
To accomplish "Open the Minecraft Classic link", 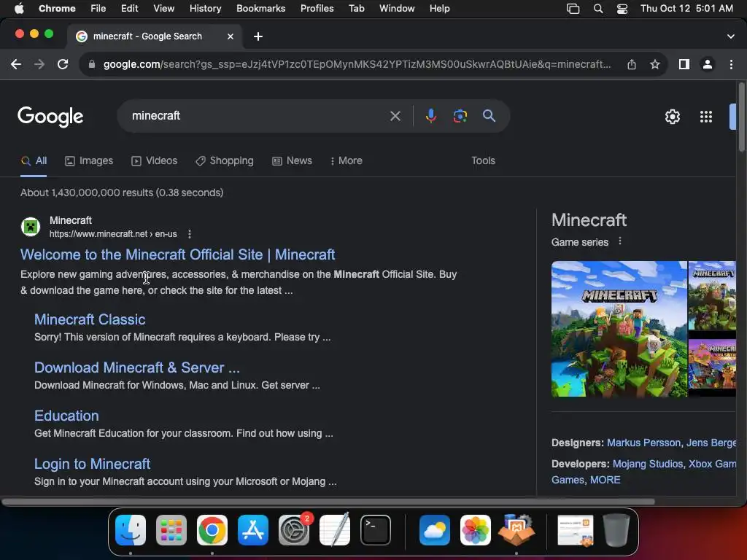I will [90, 319].
